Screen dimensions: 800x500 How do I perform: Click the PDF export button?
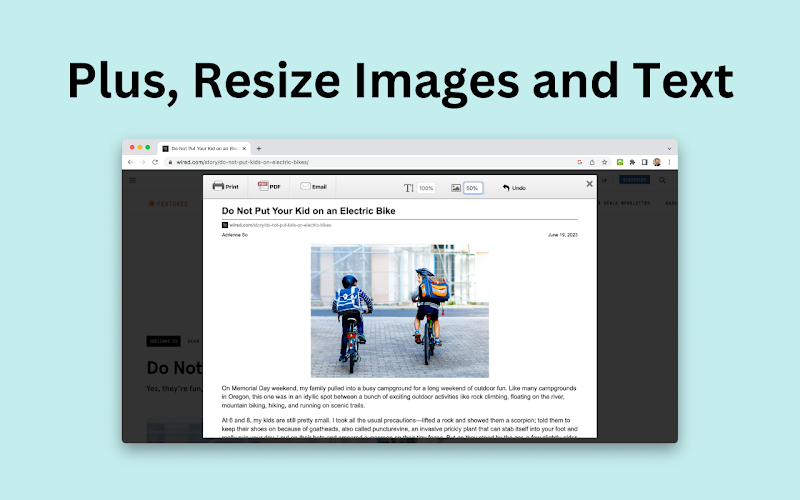click(x=269, y=186)
